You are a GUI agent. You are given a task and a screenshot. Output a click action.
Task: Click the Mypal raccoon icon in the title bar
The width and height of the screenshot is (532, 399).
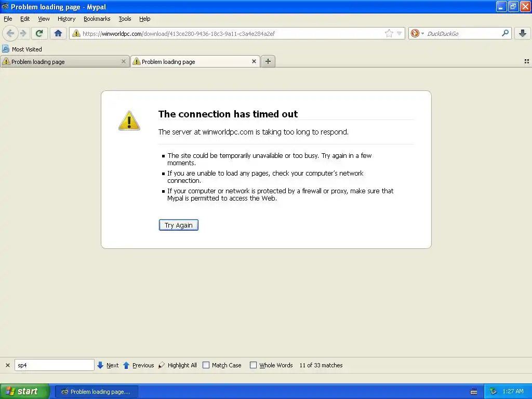click(x=5, y=6)
